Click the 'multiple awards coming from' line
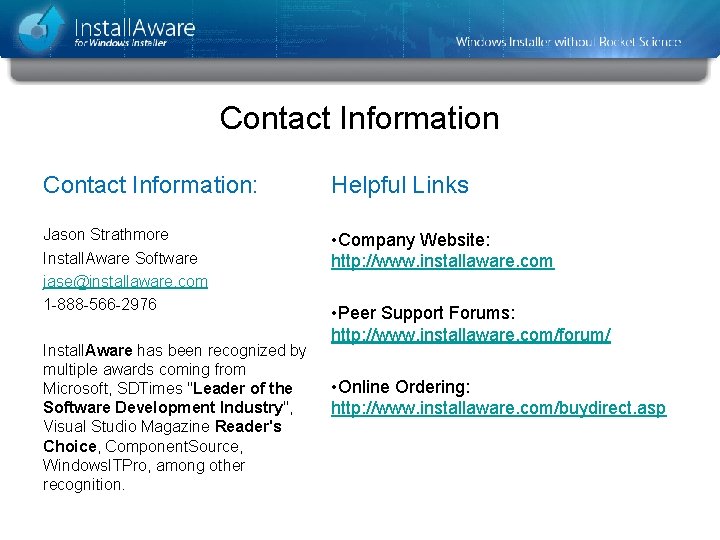This screenshot has height=540, width=720. (145, 370)
